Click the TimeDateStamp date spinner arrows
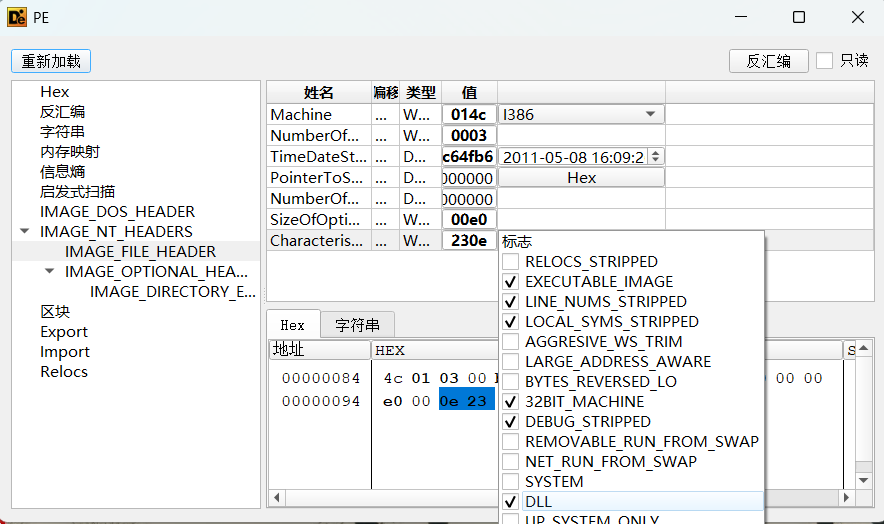 pyautogui.click(x=655, y=156)
